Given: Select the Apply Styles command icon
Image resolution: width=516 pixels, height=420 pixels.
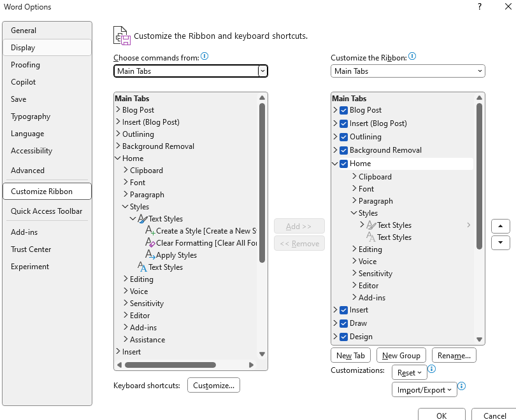Looking at the screenshot, I should 150,255.
